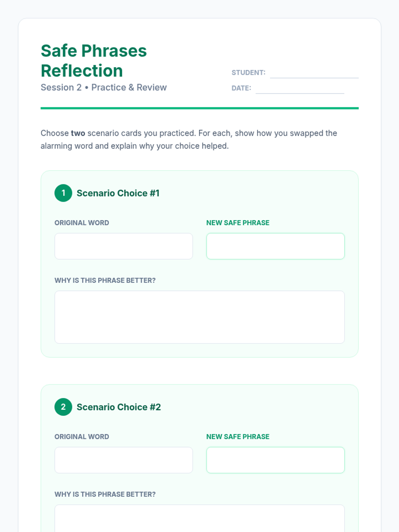Click the Scenario Choice #1 heading
The width and height of the screenshot is (399, 532).
[x=118, y=193]
